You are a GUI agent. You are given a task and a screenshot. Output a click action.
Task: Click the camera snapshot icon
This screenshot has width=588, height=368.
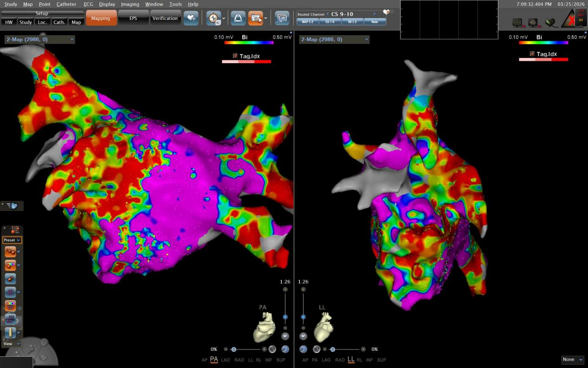[255, 18]
